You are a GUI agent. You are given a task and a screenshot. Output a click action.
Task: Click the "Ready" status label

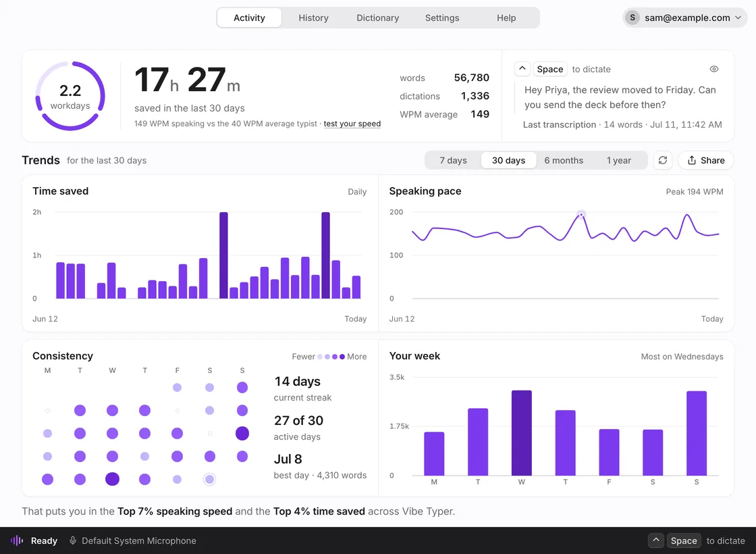[x=44, y=540]
